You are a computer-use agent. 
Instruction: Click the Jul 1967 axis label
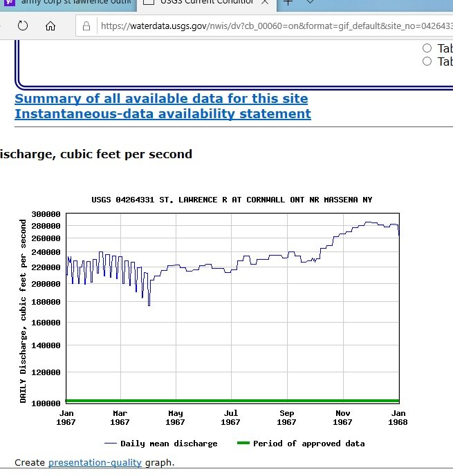click(231, 417)
